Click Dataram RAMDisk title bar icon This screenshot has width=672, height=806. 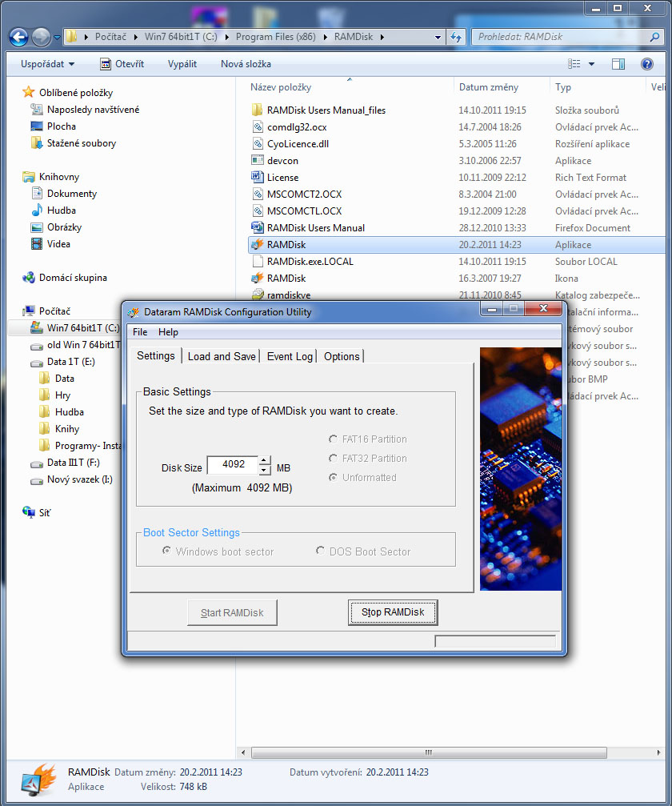coord(134,312)
